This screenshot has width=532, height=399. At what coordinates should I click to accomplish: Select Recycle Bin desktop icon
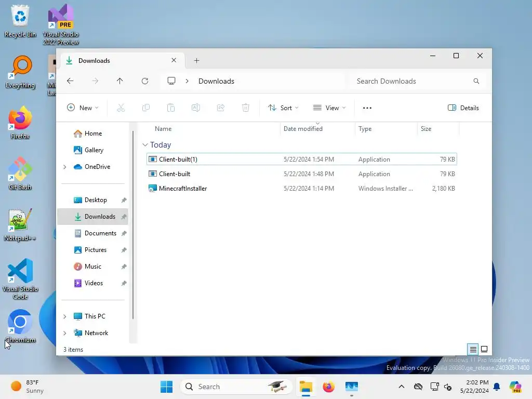[x=20, y=21]
